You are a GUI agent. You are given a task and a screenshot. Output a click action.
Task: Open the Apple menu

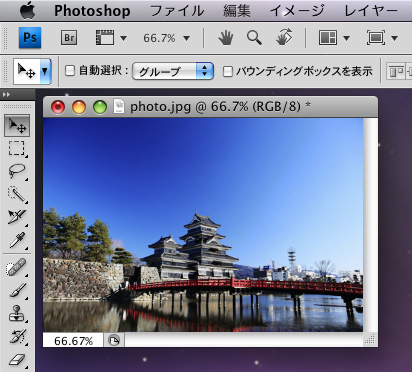27,10
